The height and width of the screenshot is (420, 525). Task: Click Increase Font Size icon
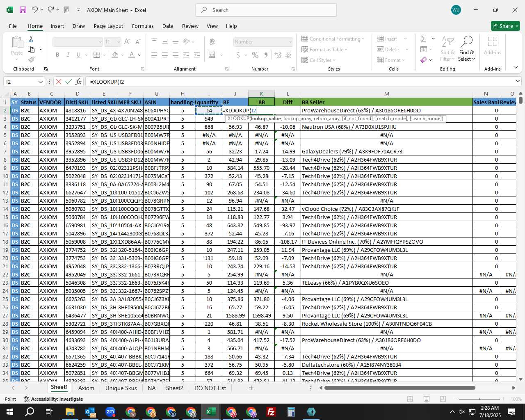pyautogui.click(x=127, y=41)
